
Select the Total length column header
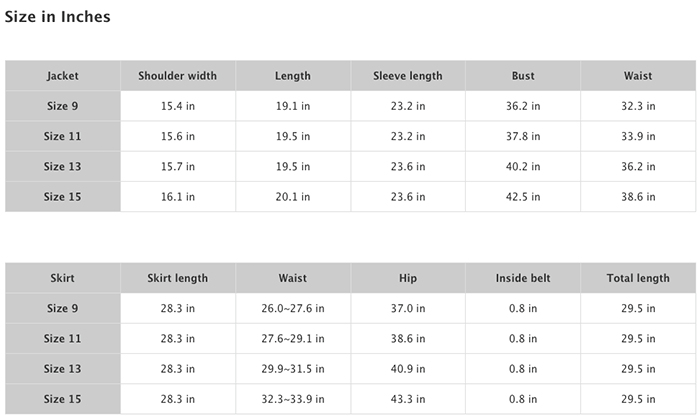point(638,278)
